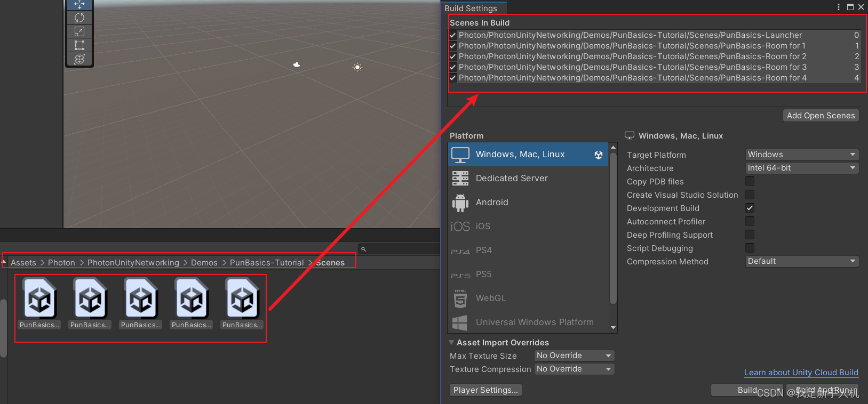Select Windows, Mac, Linux platform

click(528, 155)
